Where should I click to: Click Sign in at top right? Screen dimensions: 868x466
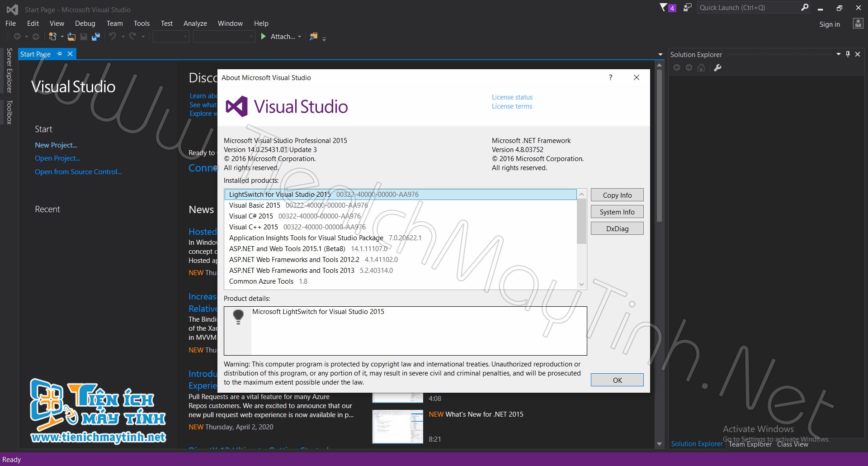(x=830, y=24)
